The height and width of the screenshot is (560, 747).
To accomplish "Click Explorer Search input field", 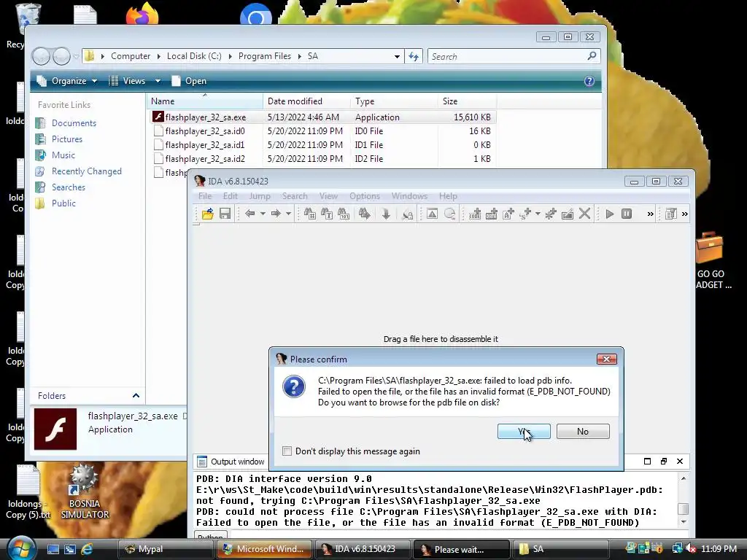I will pos(514,56).
